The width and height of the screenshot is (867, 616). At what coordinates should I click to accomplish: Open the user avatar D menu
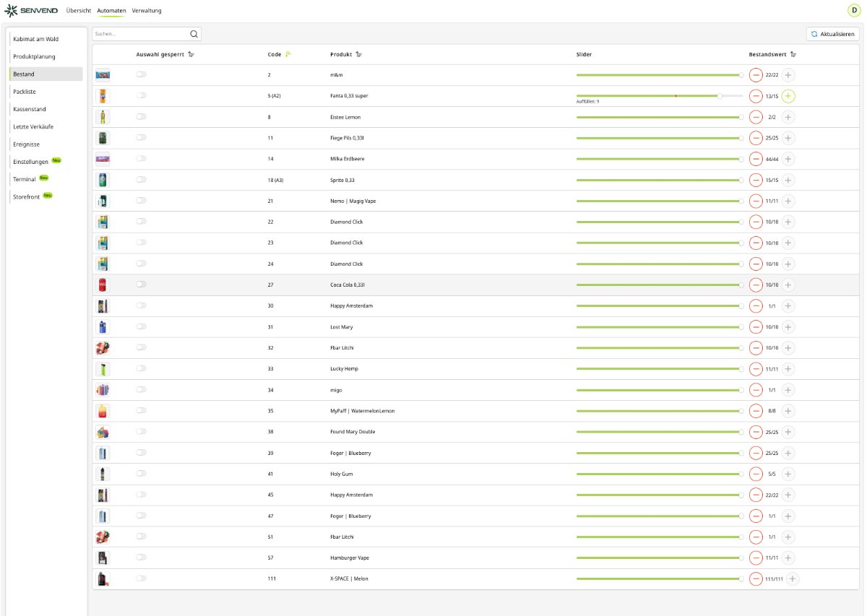(853, 10)
